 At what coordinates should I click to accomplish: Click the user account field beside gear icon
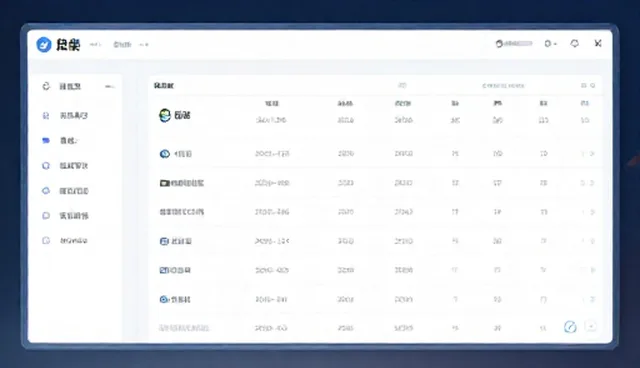(514, 43)
